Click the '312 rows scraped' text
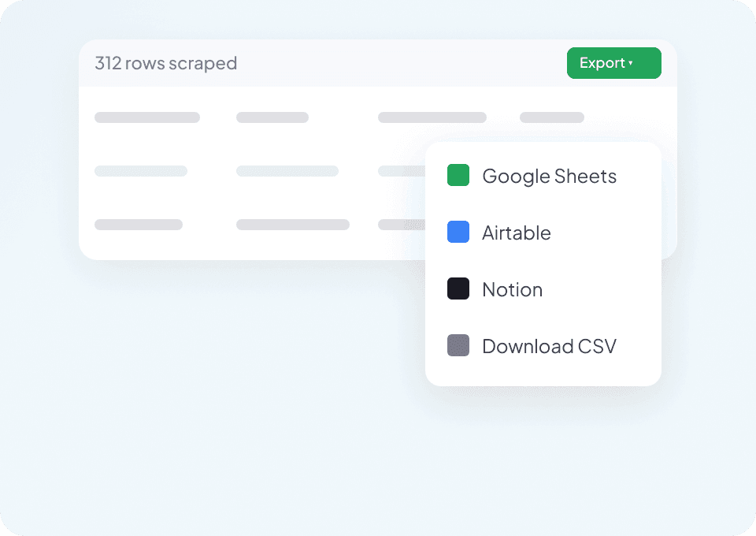This screenshot has width=756, height=536. (166, 63)
